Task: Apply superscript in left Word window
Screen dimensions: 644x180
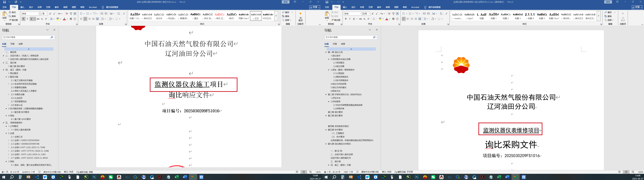Action: point(46,19)
